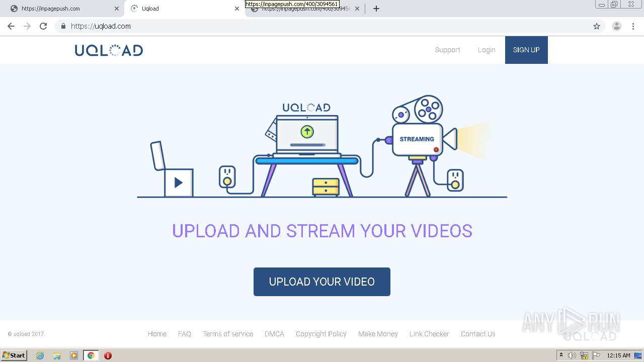This screenshot has height=362, width=644.
Task: Show hidden tray icons arrow
Action: tap(561, 355)
